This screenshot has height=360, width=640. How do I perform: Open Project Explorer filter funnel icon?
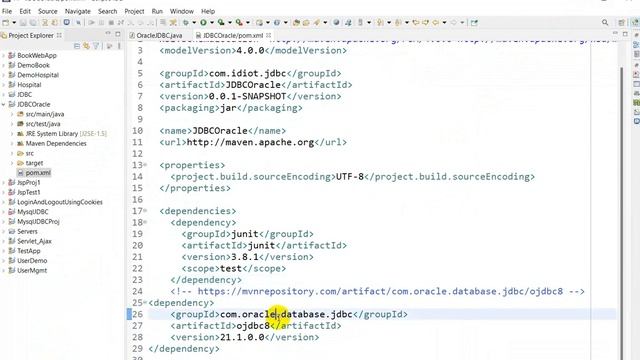coord(96,46)
